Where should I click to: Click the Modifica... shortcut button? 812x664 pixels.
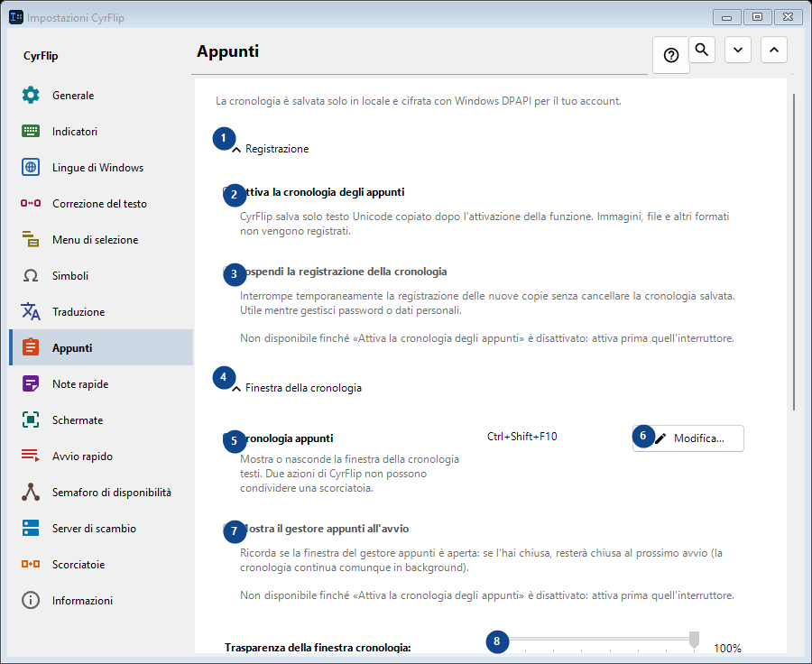click(688, 438)
